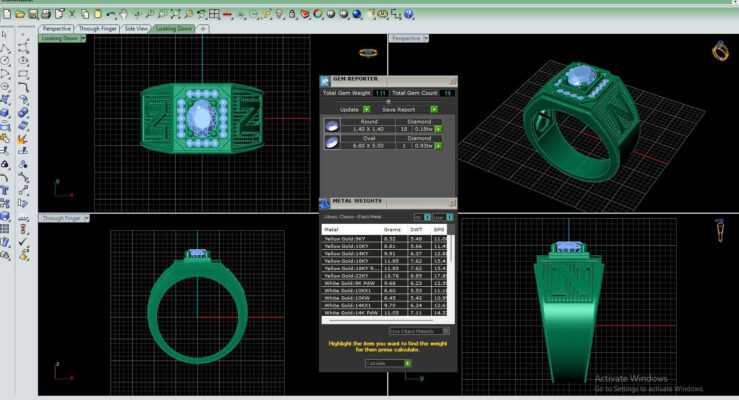Click the red car icon in toolbar

tap(228, 15)
